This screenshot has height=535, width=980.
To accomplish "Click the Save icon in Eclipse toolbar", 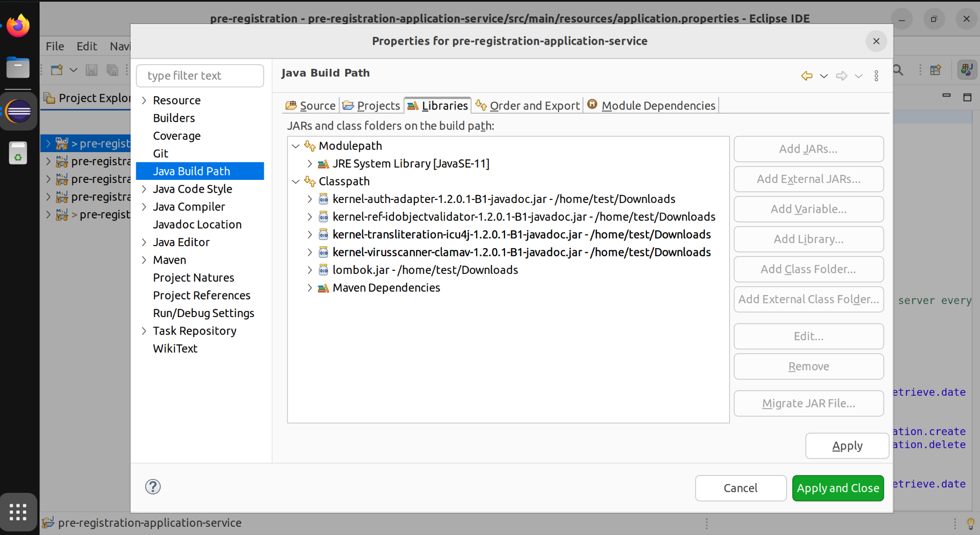I will coord(92,70).
